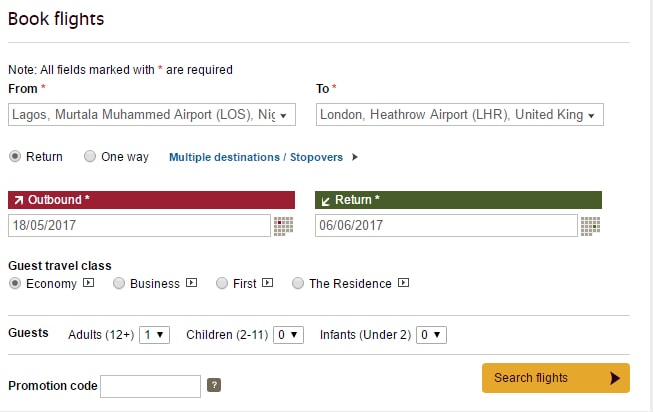Expand the Children (2-11) count dropdown
This screenshot has height=412, width=653.
click(288, 335)
